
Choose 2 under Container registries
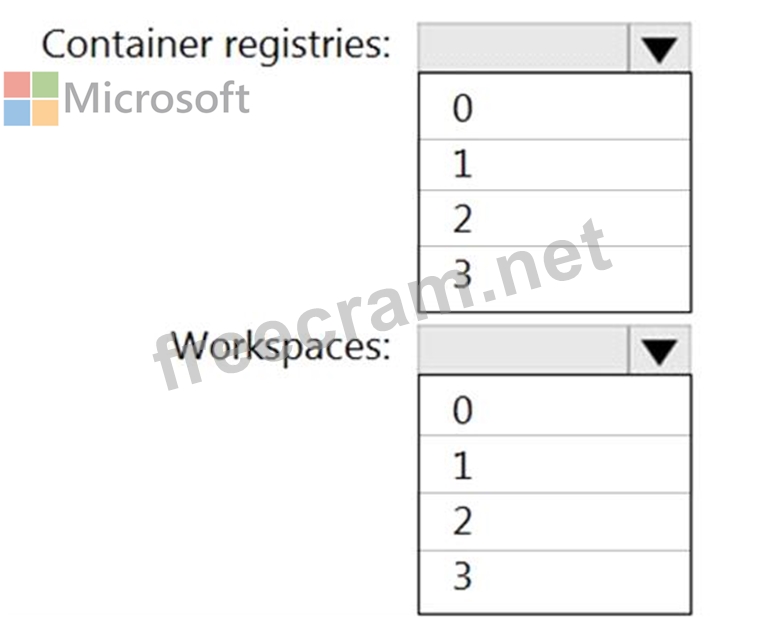point(554,219)
